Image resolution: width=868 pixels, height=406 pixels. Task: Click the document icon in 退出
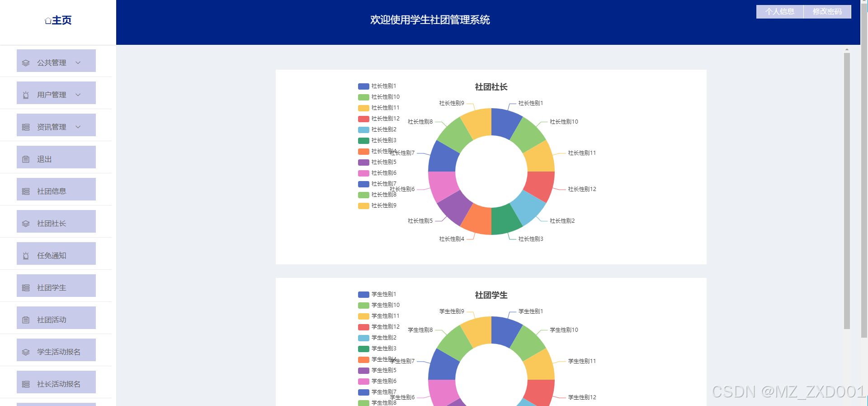26,159
